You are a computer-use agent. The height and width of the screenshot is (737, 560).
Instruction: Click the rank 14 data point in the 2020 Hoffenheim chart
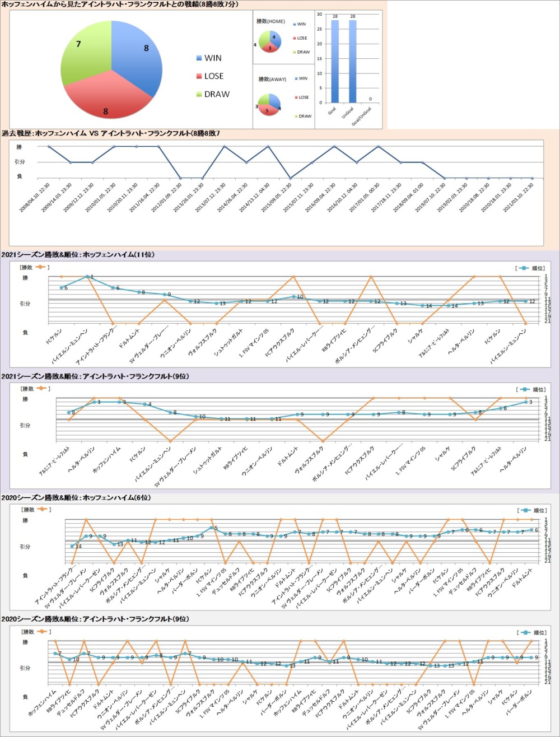[72, 546]
